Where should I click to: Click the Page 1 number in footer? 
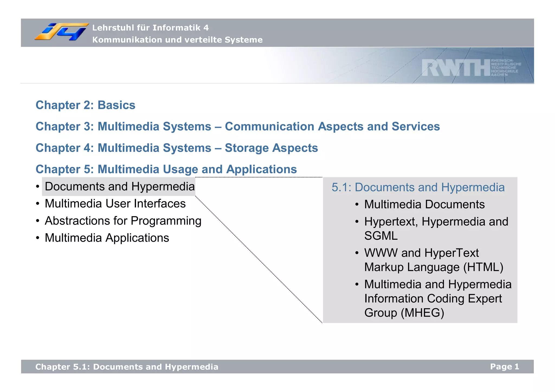[x=504, y=367]
